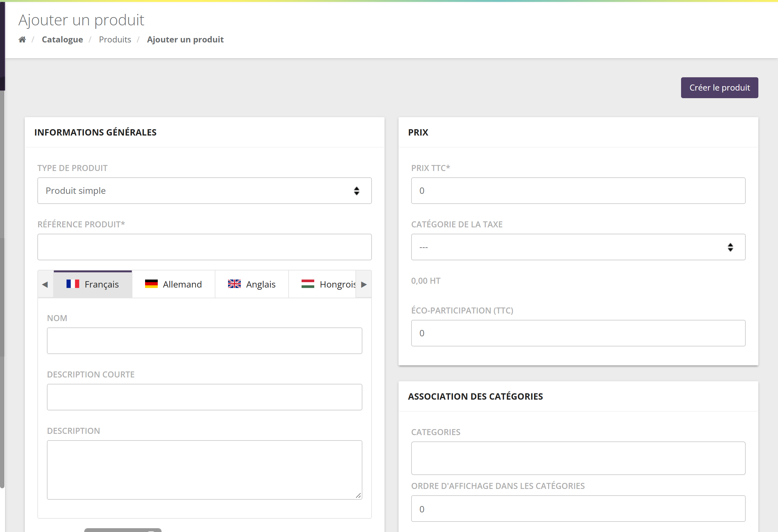Image resolution: width=778 pixels, height=532 pixels.
Task: Click the Description textarea resize handle
Action: coord(358,496)
